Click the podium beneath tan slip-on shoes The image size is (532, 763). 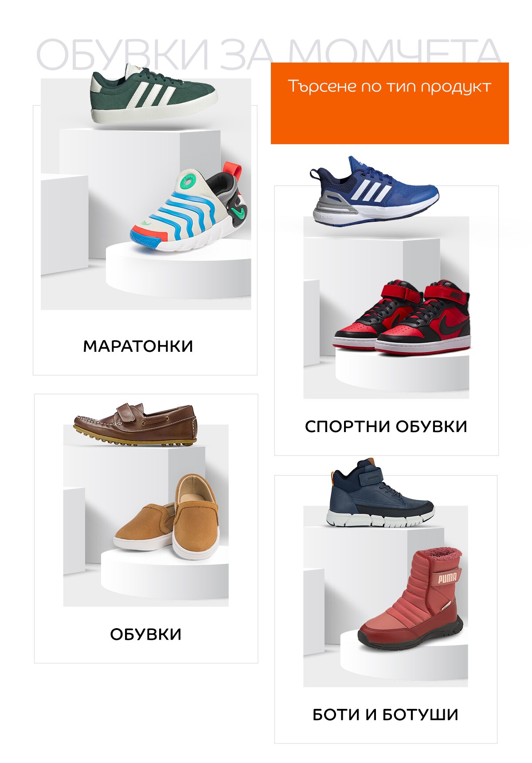click(x=165, y=574)
